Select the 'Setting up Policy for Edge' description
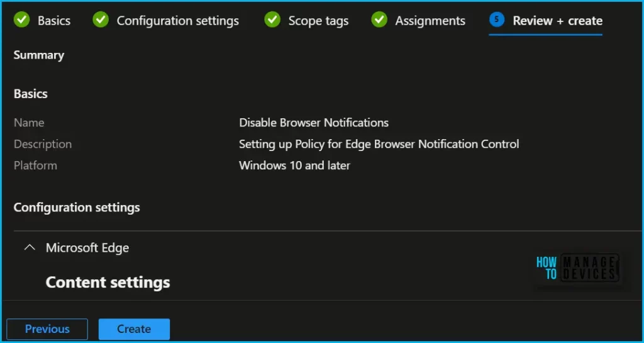This screenshot has height=343, width=644. click(379, 144)
